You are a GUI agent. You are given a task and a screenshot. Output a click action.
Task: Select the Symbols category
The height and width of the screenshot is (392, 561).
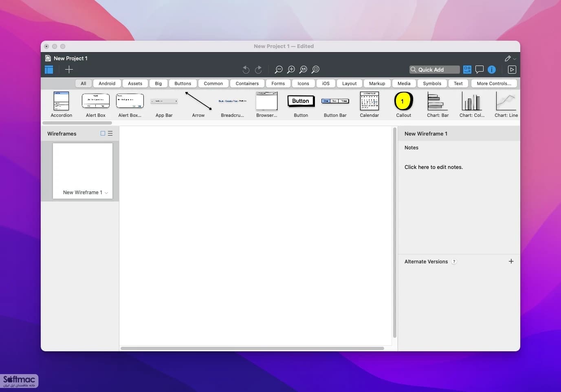point(432,83)
